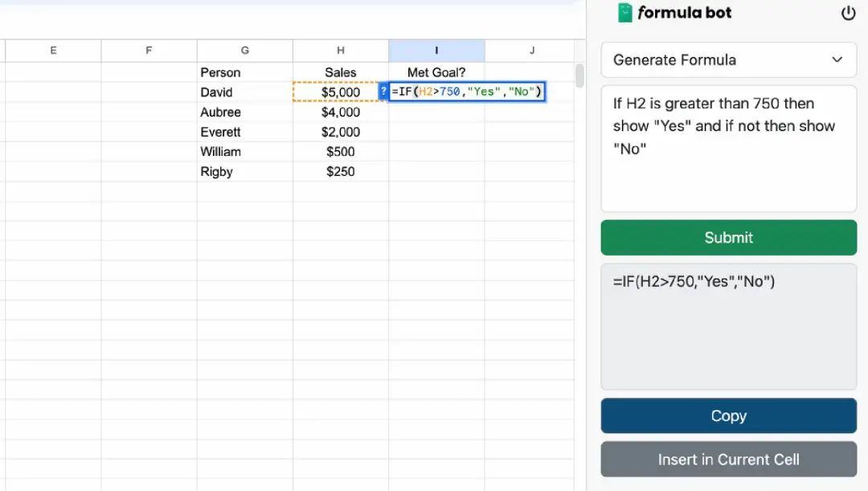Click the power icon in Formula Bot panel
Viewport: 868px width, 491px height.
click(x=848, y=13)
